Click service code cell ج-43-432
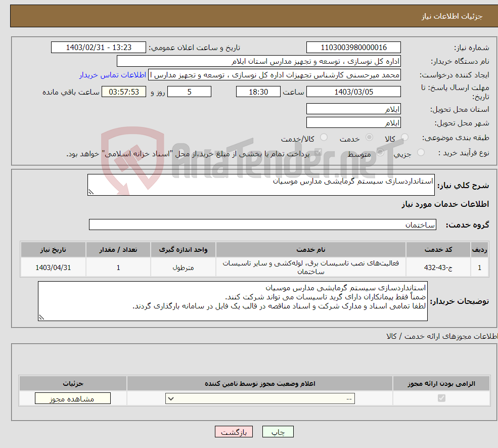The height and width of the screenshot is (448, 498). coord(438,267)
